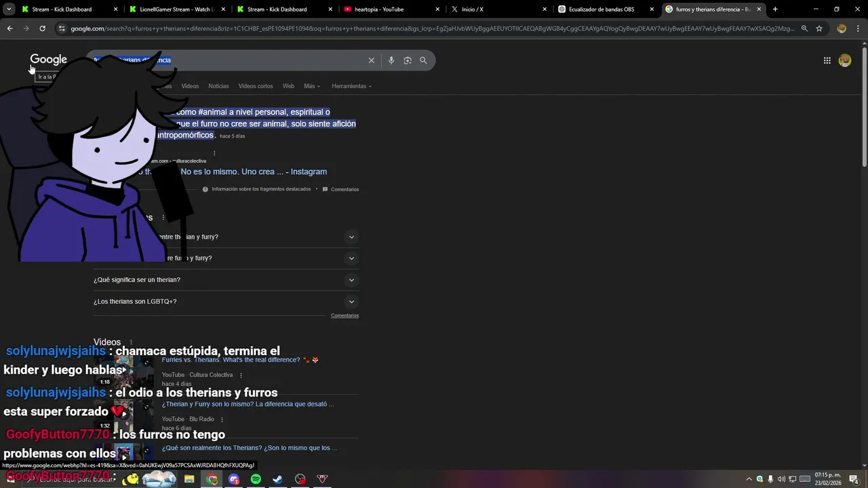Reload the current page
Screen dimensions: 868x488
(x=42, y=28)
